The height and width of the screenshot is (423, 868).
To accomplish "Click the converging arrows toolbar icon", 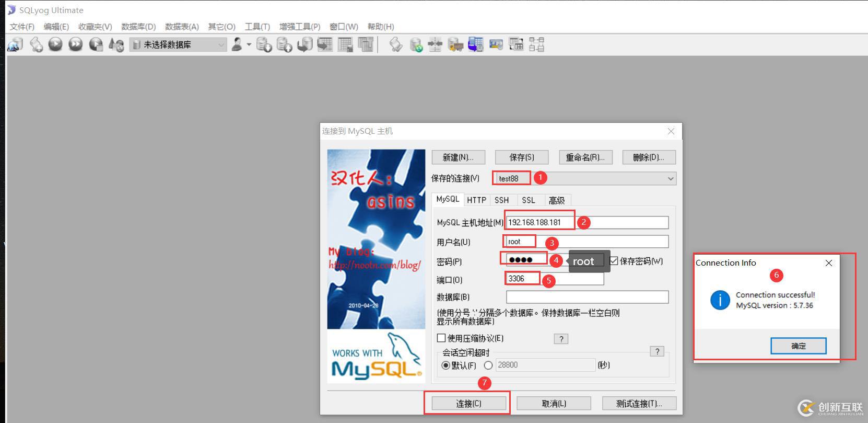I will click(x=435, y=45).
